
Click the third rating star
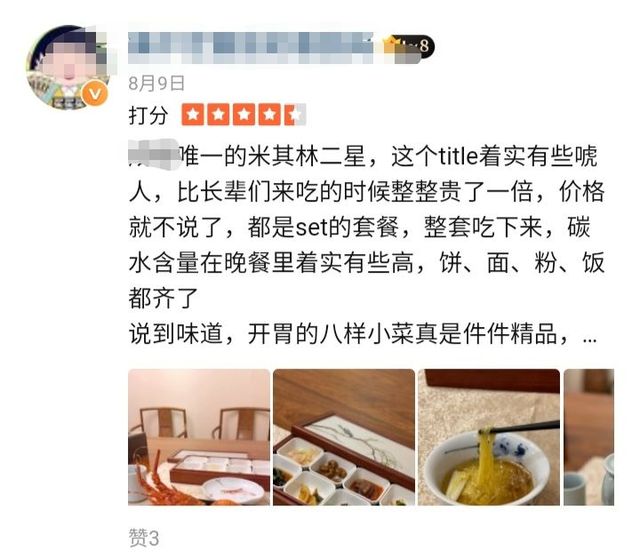coord(244,115)
